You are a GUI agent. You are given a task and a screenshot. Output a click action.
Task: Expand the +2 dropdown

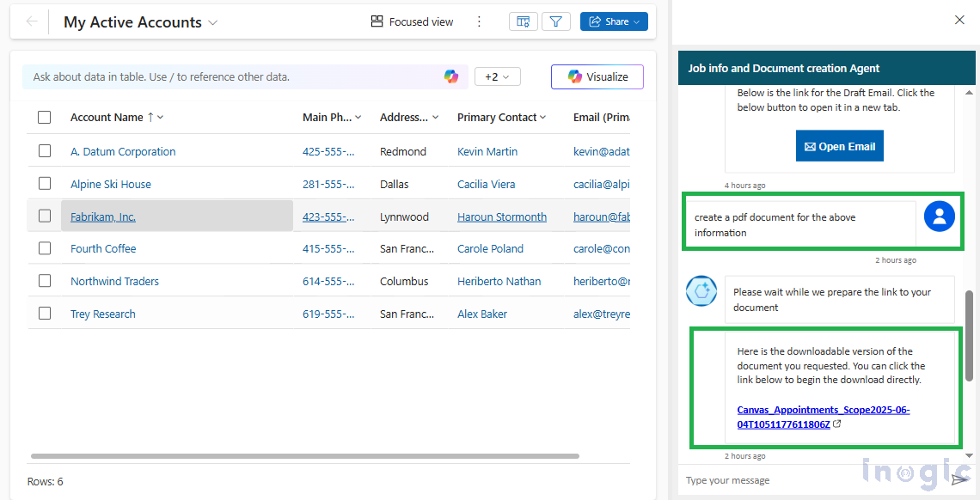click(498, 76)
